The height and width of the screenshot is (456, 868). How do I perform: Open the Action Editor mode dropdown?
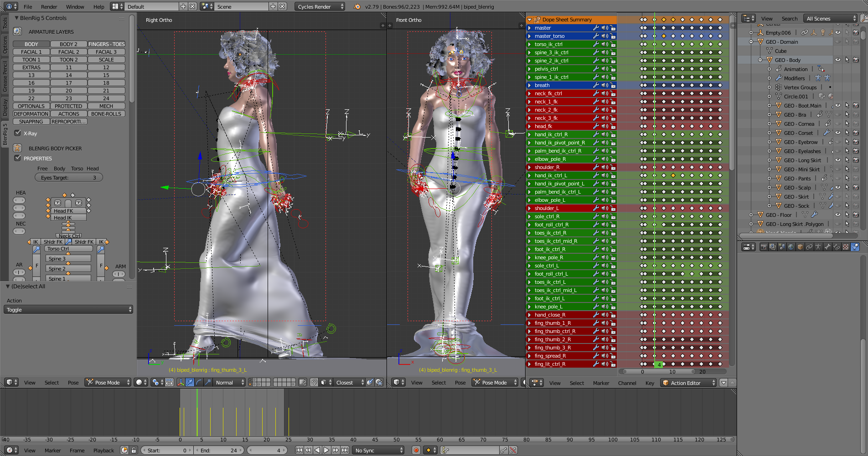[x=688, y=383]
